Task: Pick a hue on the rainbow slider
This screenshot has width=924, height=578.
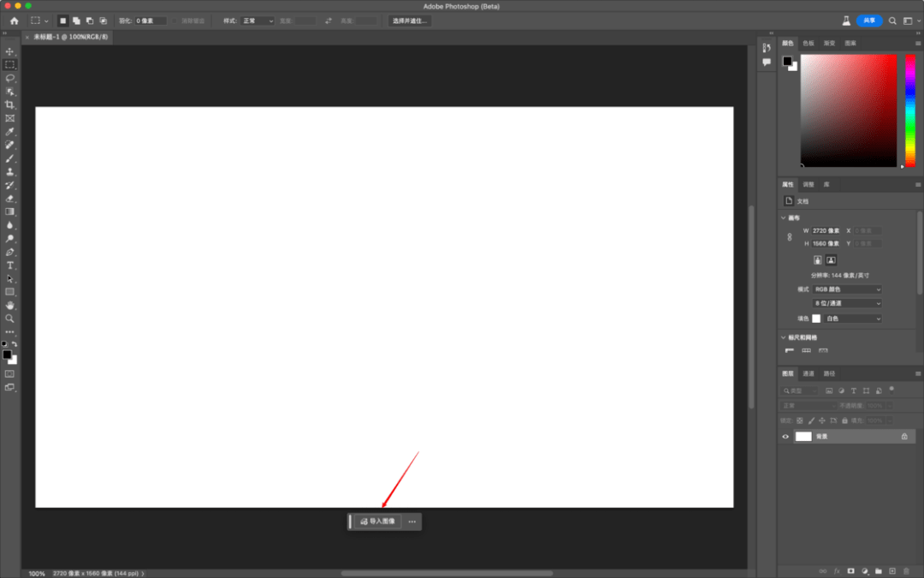Action: pyautogui.click(x=910, y=110)
